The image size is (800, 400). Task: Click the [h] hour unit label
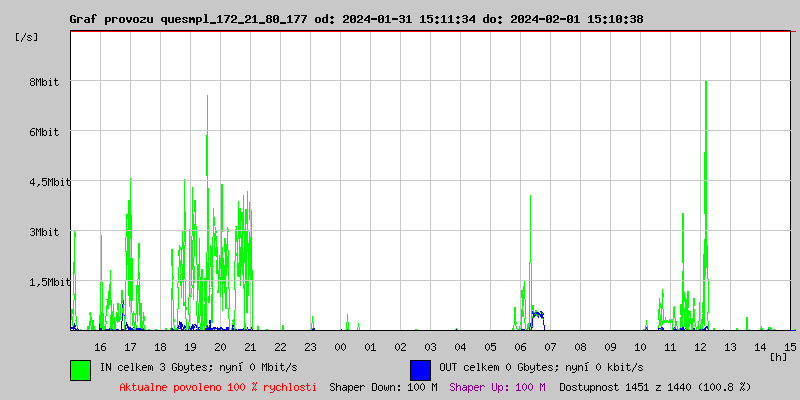coord(778,356)
